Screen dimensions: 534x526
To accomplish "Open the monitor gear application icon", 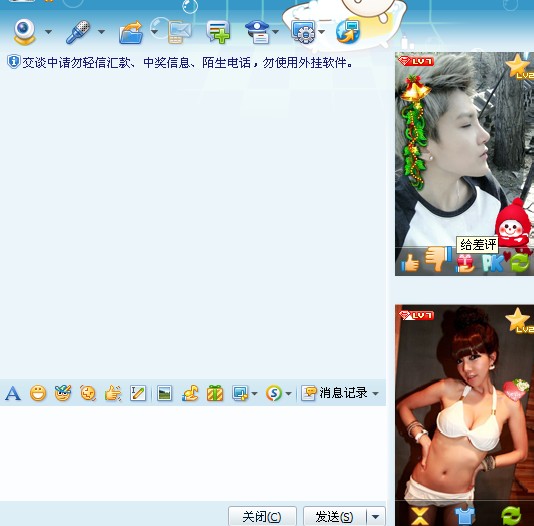I will coord(303,32).
